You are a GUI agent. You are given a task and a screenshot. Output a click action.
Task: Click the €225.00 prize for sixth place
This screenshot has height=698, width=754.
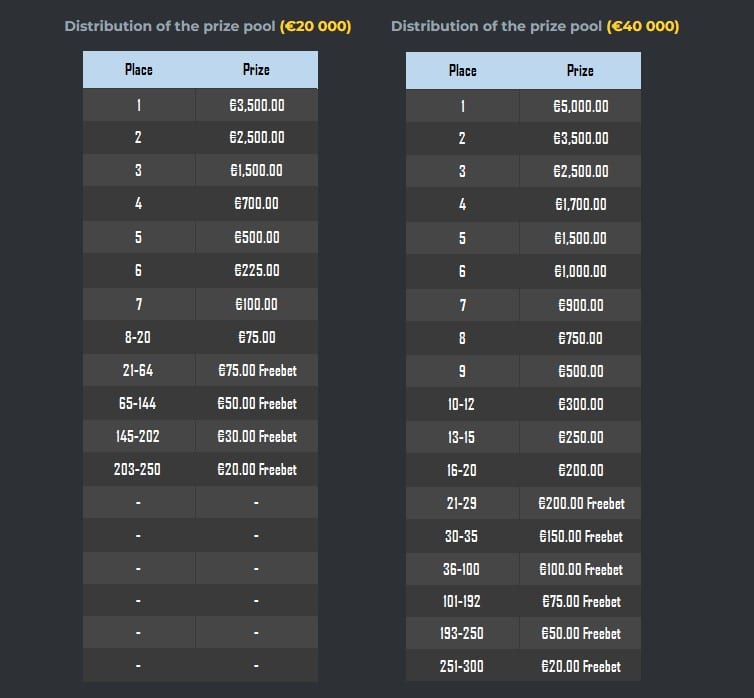(257, 270)
